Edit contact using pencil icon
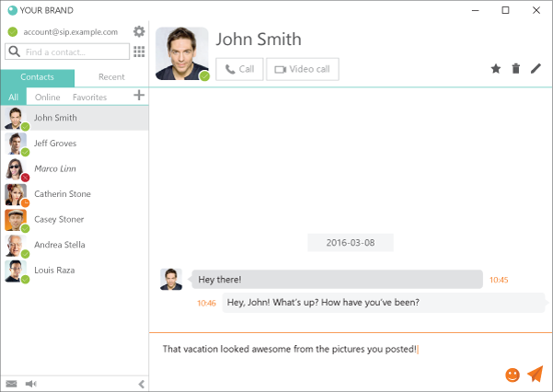The height and width of the screenshot is (392, 553). (x=536, y=69)
